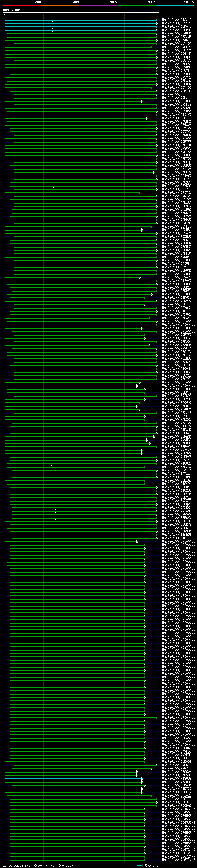Click the purple ~60% identity legend segment
The height and width of the screenshot is (868, 197).
[x=99, y=6]
